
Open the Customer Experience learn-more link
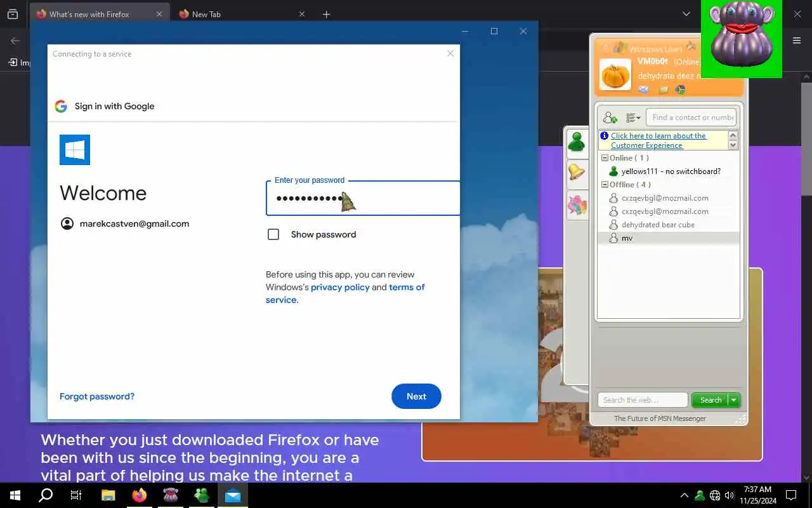tap(658, 140)
